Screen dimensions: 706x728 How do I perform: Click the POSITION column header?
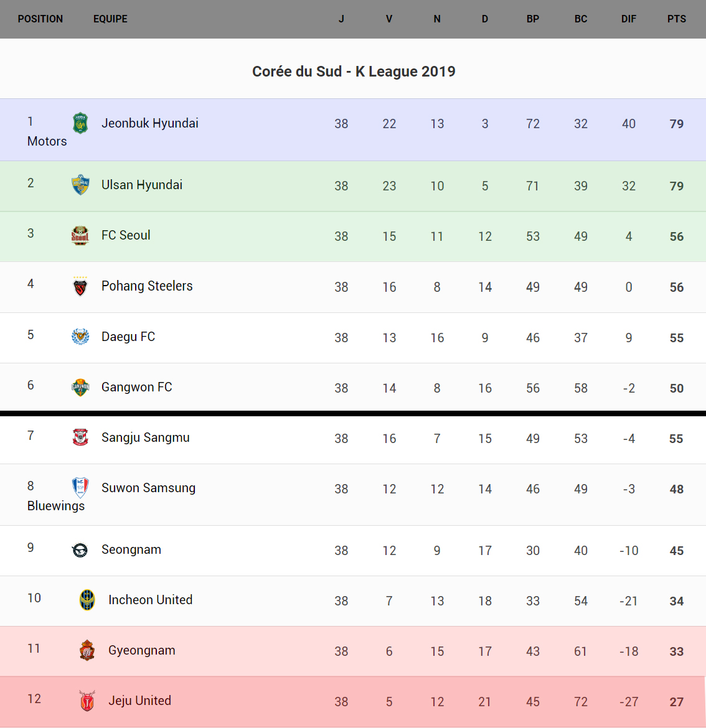tap(40, 19)
